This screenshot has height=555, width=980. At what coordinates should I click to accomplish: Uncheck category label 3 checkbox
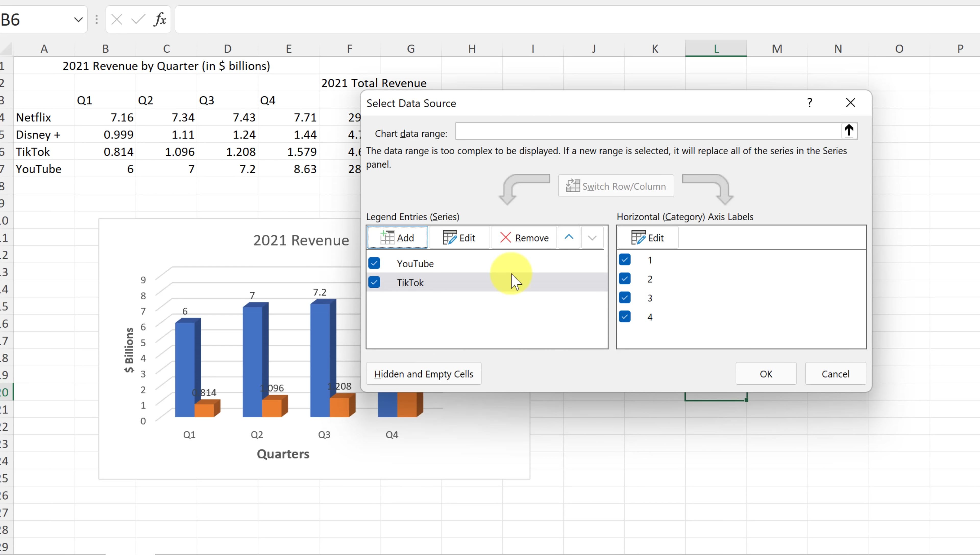pos(624,297)
